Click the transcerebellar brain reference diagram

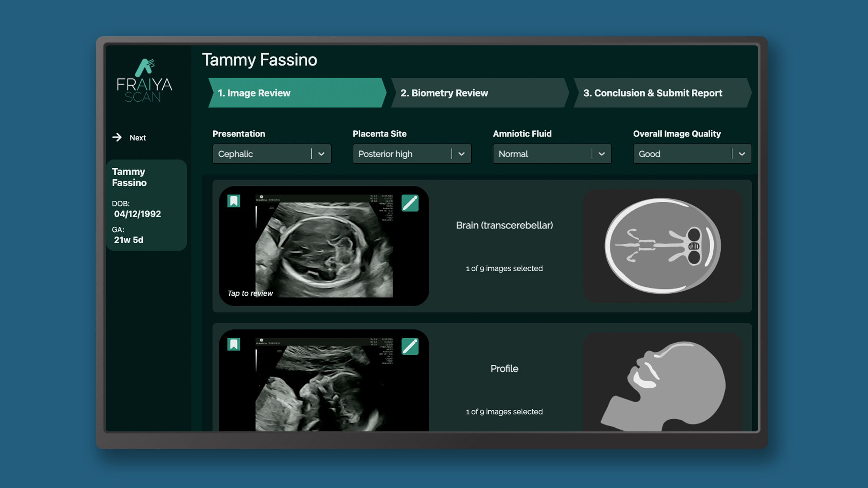tap(663, 246)
